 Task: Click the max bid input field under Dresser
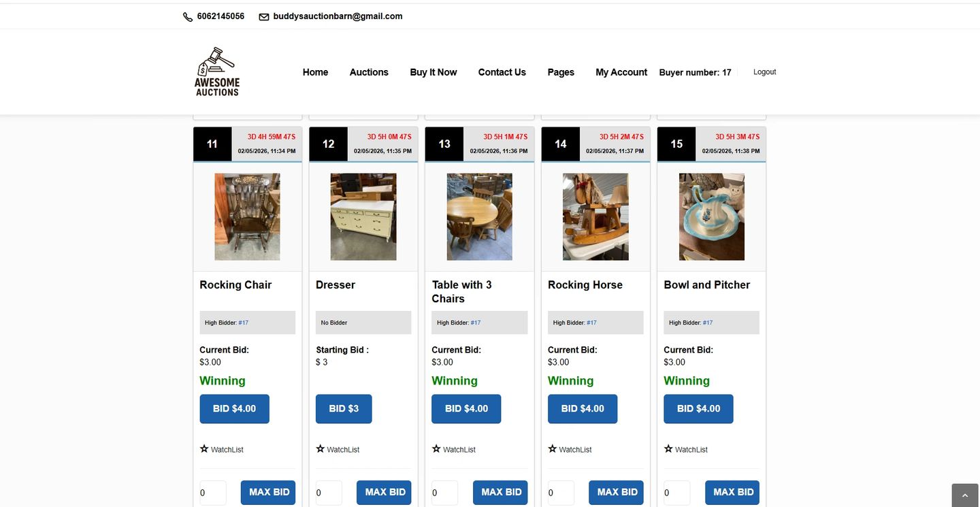point(328,492)
